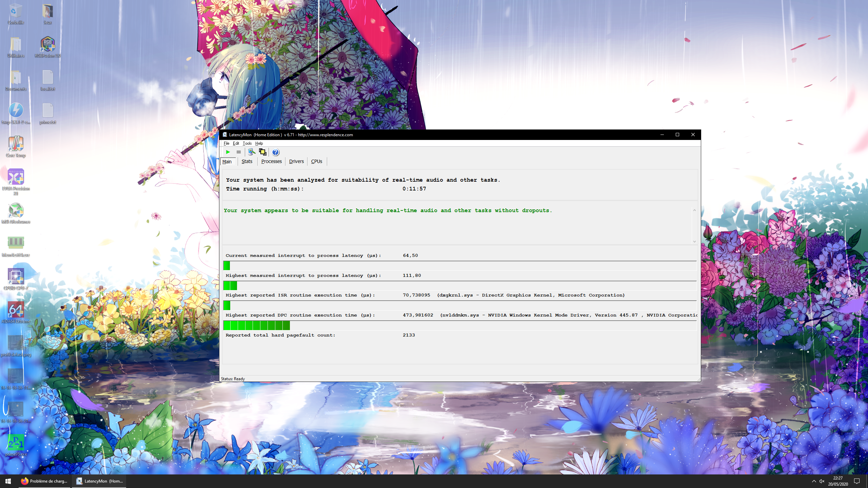
Task: Click the yellow overlapping windows toolbar icon
Action: coord(262,152)
